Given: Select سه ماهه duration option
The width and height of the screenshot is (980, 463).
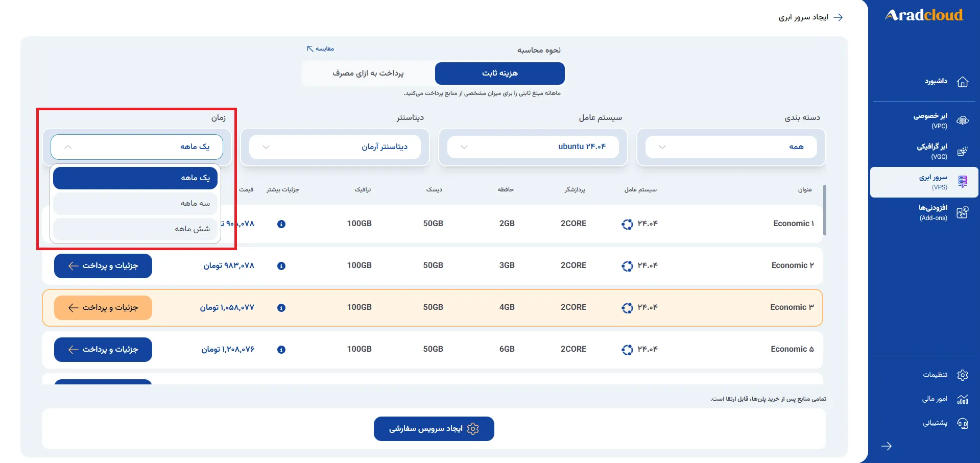Looking at the screenshot, I should point(135,204).
